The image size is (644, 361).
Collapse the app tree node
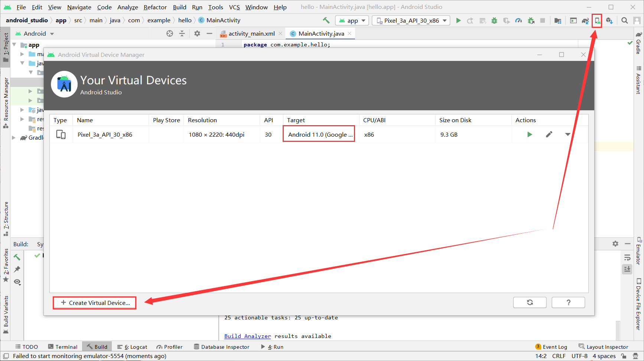14,45
